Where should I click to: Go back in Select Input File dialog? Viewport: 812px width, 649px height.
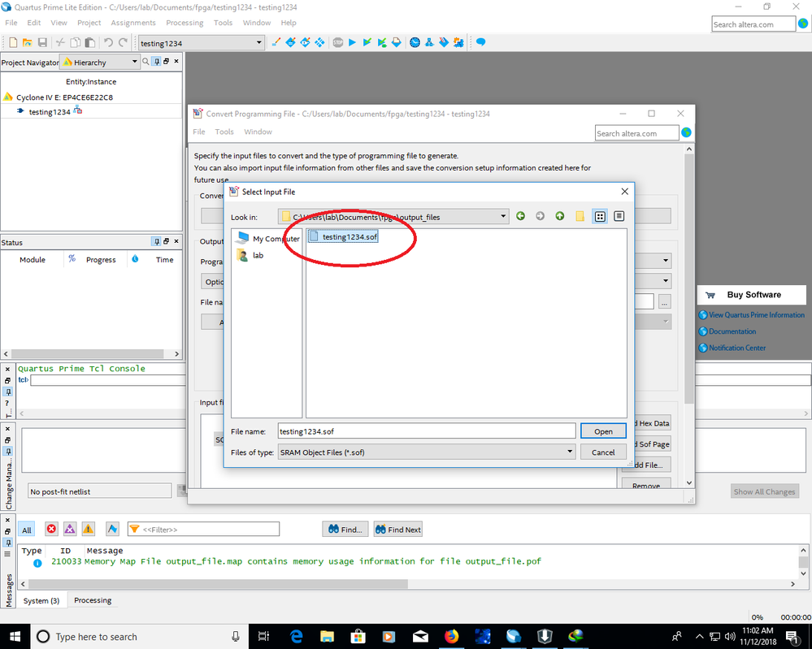520,216
